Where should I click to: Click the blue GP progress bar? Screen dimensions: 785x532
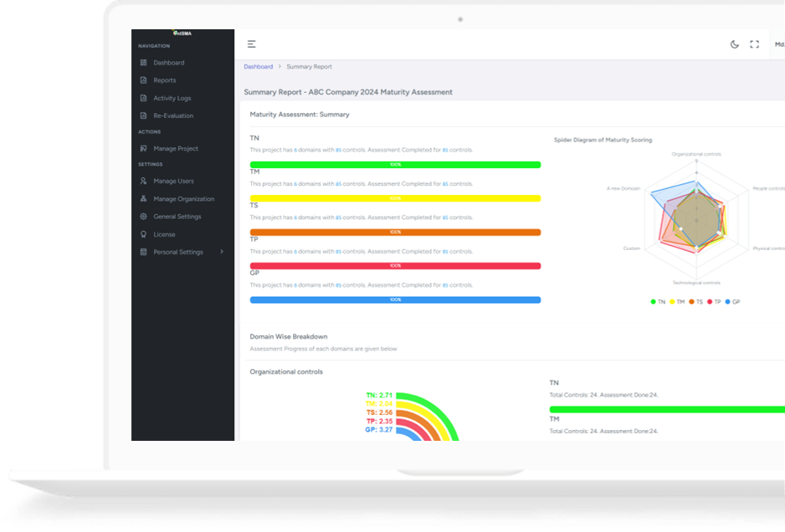(x=395, y=299)
